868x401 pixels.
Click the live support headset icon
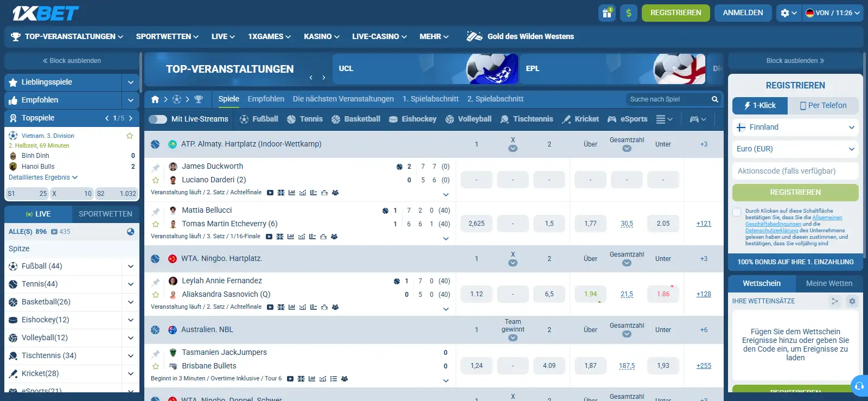pyautogui.click(x=859, y=386)
